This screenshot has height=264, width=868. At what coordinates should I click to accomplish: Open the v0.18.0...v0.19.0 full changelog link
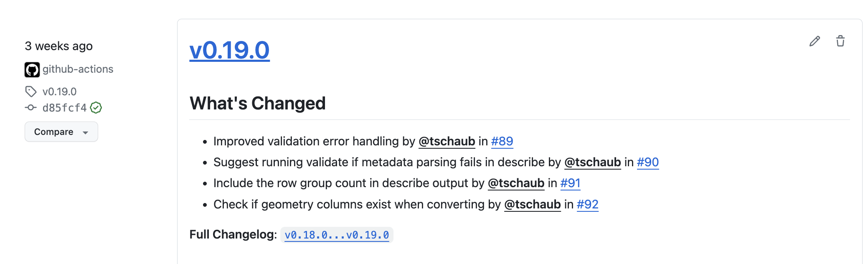click(x=337, y=235)
